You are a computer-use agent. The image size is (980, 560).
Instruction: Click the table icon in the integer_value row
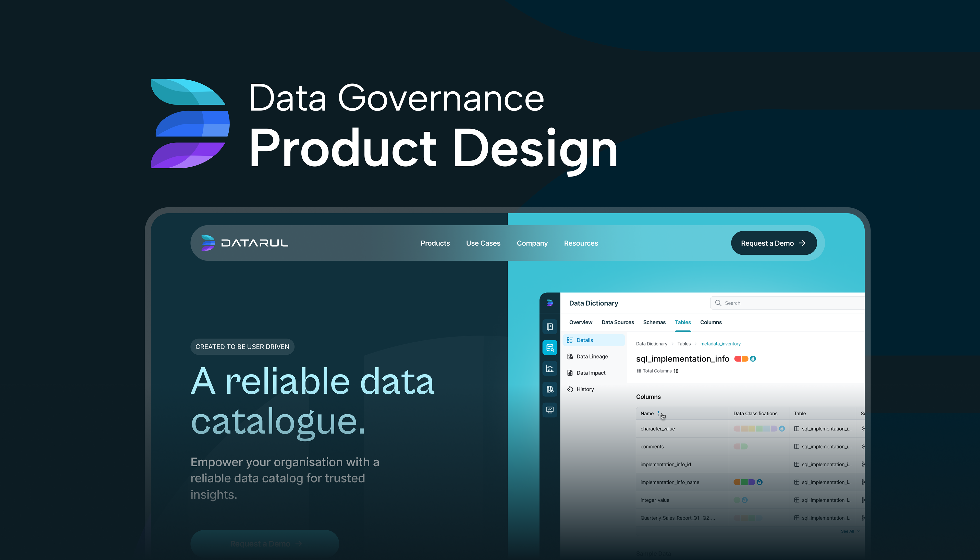(797, 500)
